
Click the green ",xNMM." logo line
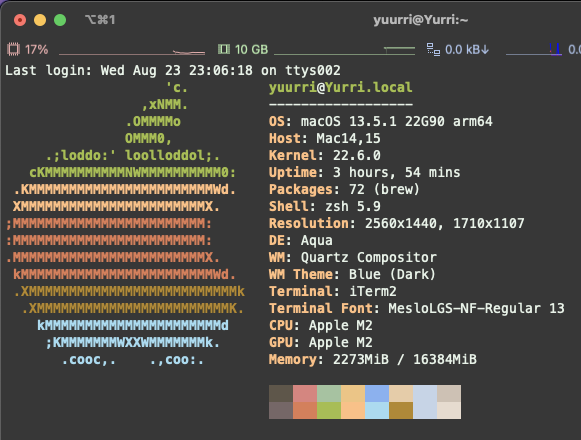pyautogui.click(x=165, y=105)
